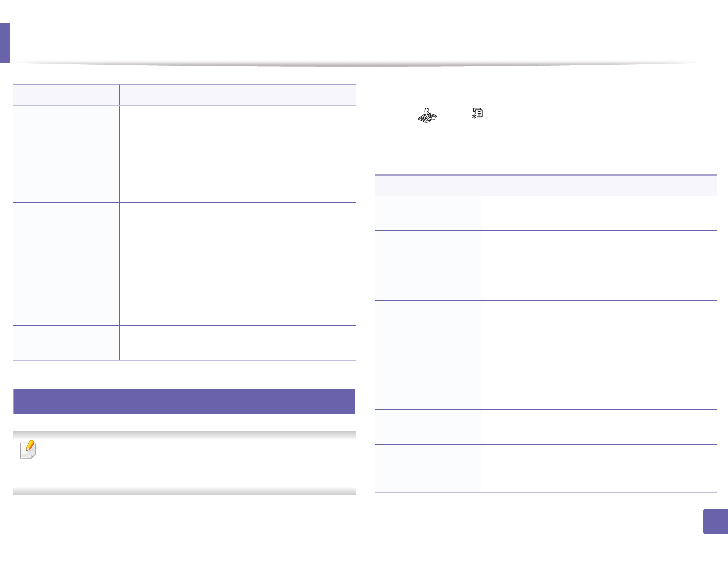Select the purple section heading bar
Viewport: 728px width, 563px height.
point(184,401)
